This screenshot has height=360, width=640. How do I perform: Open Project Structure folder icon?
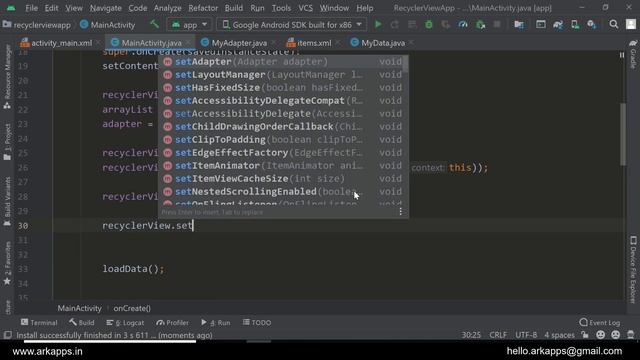pos(519,25)
